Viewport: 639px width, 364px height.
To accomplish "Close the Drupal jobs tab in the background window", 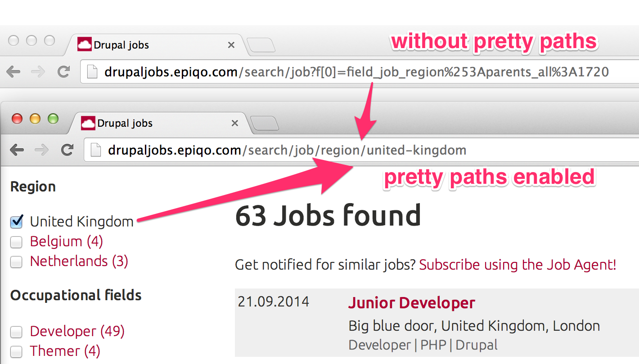I will pyautogui.click(x=231, y=45).
